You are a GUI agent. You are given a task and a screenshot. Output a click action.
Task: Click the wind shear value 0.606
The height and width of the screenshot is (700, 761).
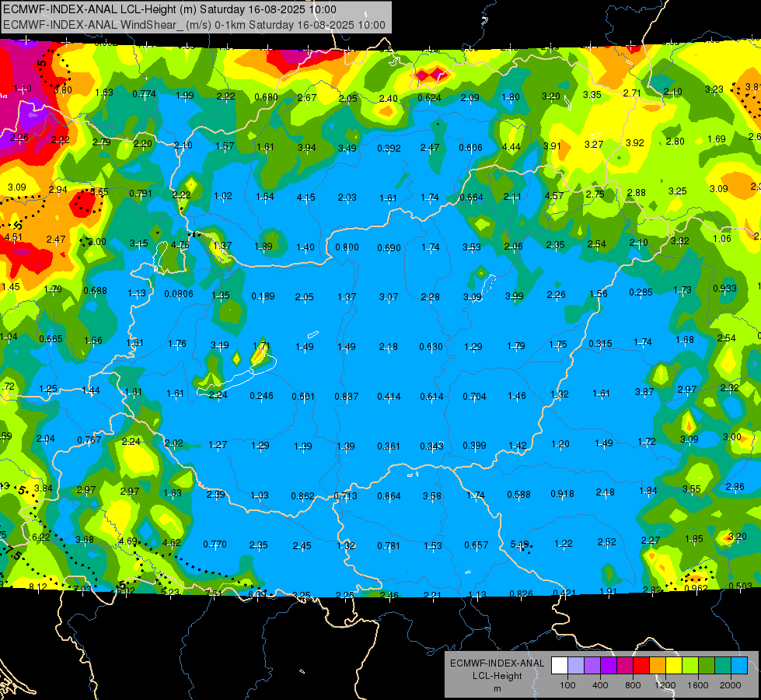471,147
